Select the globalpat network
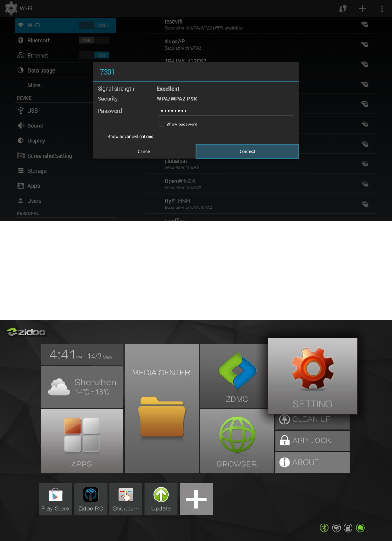 (261, 164)
